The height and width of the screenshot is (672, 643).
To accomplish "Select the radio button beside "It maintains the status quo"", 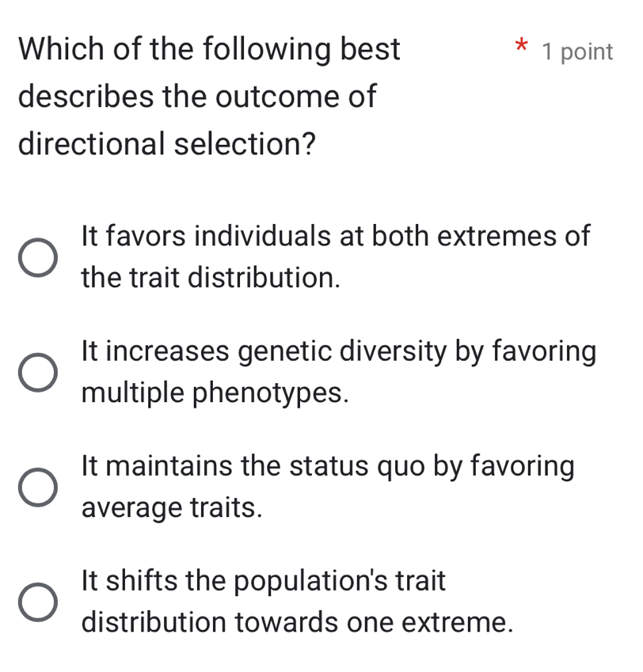I will pos(38,486).
